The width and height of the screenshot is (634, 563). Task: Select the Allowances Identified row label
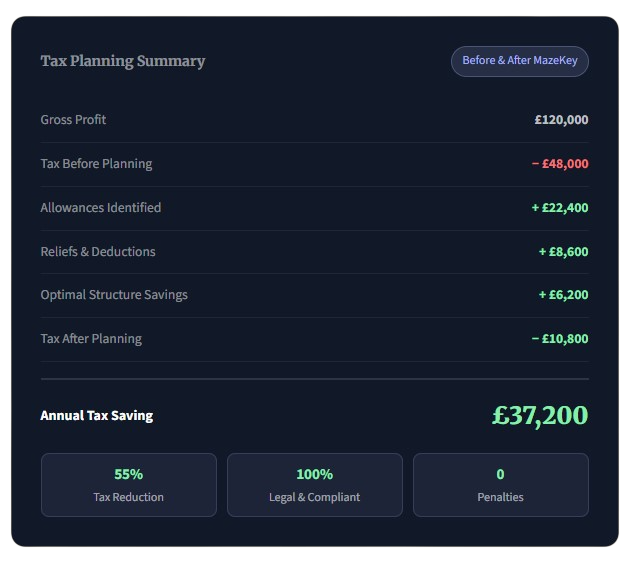click(100, 208)
